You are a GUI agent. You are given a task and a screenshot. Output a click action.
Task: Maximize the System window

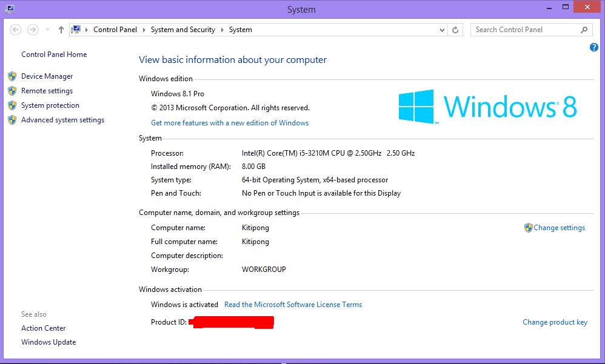point(566,7)
